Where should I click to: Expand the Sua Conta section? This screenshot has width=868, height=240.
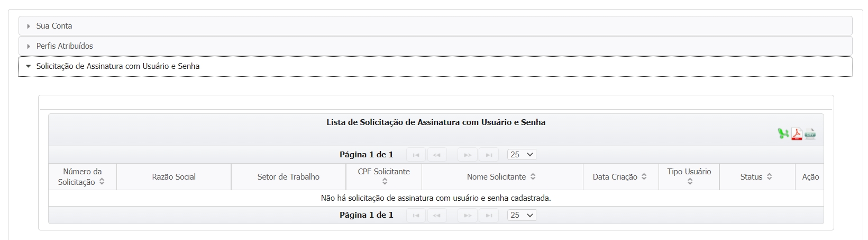coord(54,26)
